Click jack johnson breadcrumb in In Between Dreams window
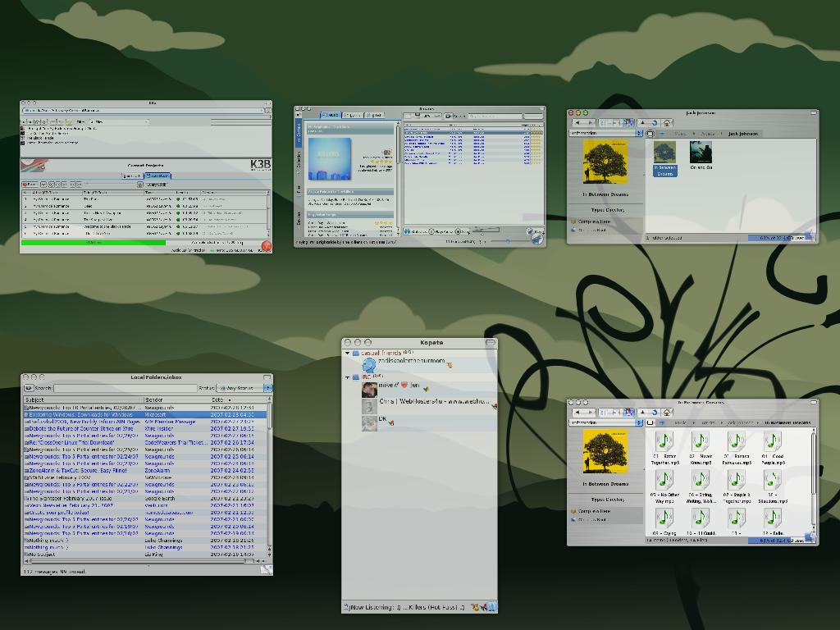Screen dimensions: 840x630 coord(739,423)
